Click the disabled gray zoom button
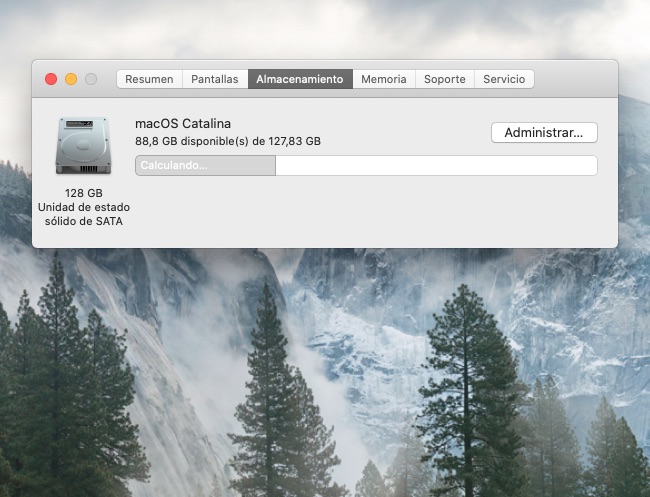650x497 pixels. 91,79
